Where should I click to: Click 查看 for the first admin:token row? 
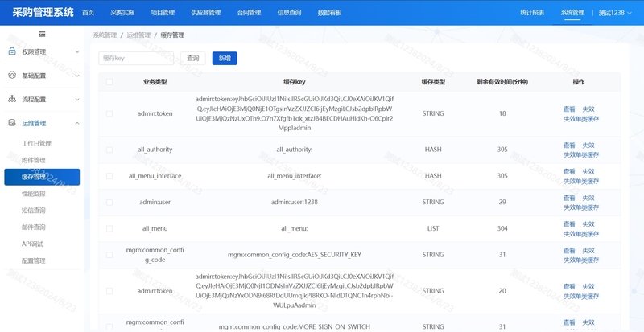569,109
